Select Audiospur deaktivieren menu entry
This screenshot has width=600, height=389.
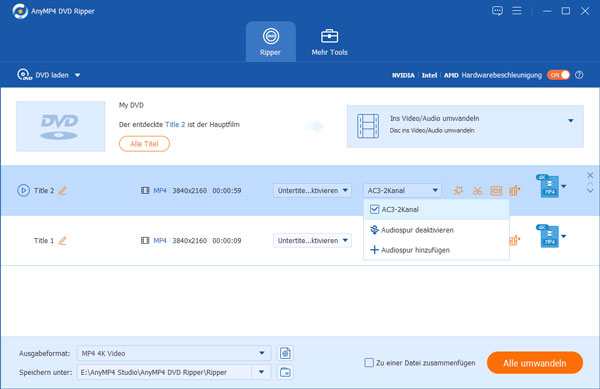pyautogui.click(x=436, y=230)
